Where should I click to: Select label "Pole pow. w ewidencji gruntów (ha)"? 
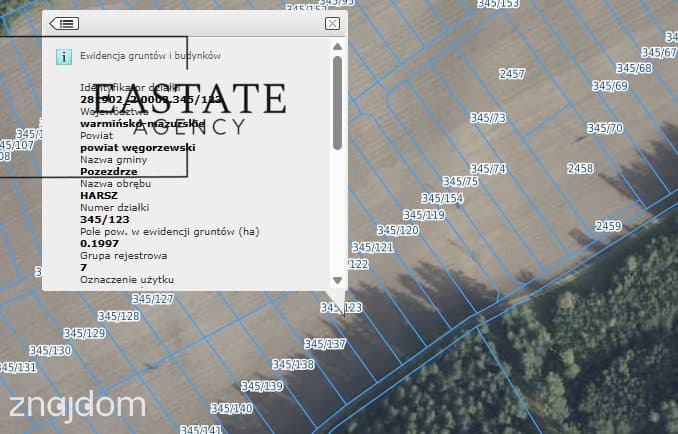click(x=170, y=232)
